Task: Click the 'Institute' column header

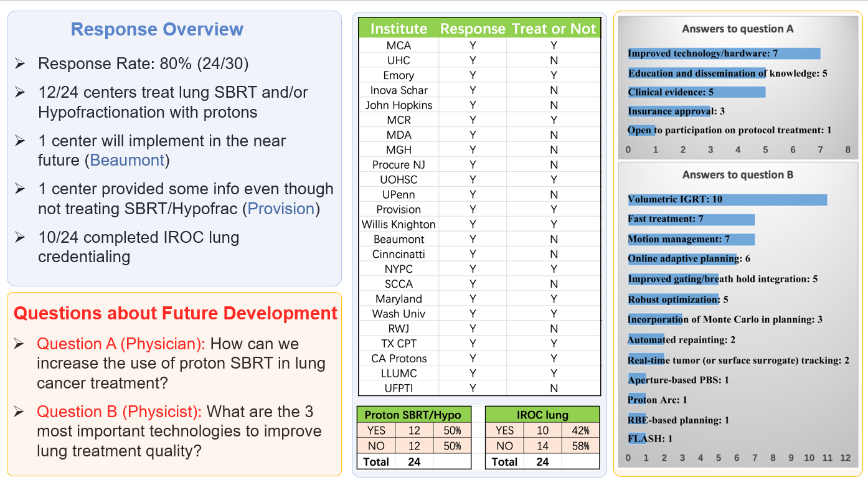Action: tap(399, 29)
